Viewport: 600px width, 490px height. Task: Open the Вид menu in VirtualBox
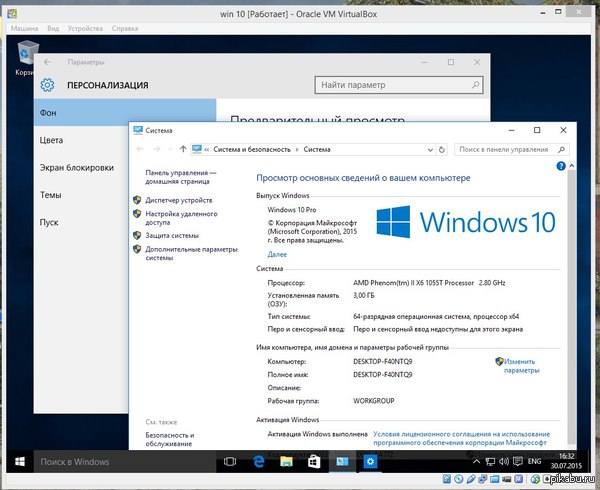click(53, 28)
